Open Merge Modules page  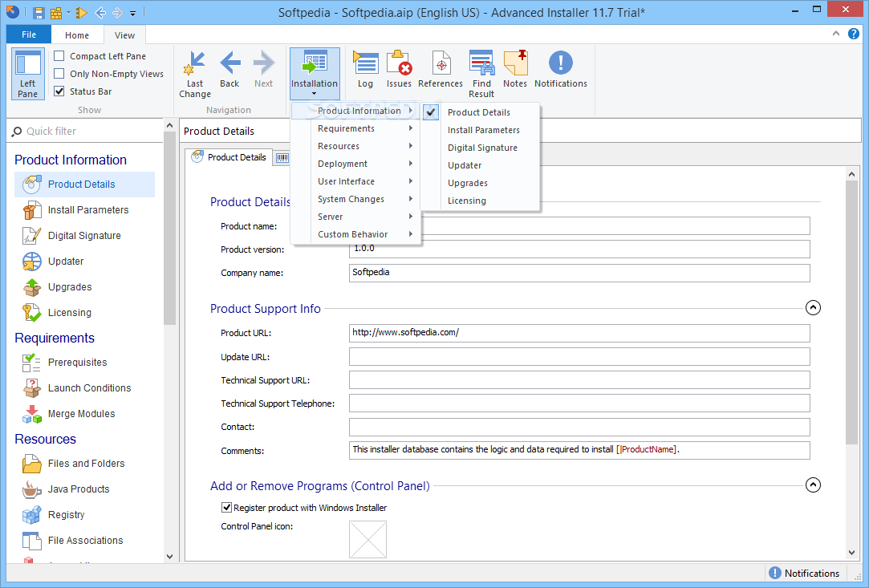[84, 414]
